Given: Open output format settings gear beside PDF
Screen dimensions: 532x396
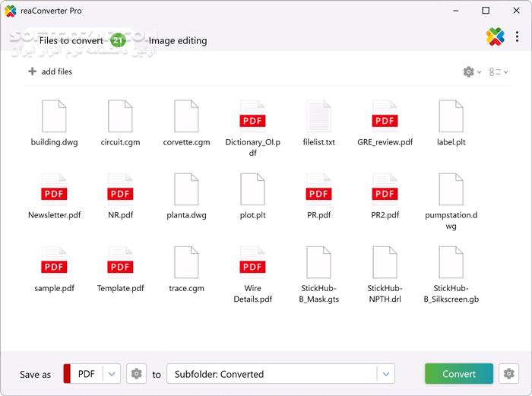Looking at the screenshot, I should coord(137,374).
